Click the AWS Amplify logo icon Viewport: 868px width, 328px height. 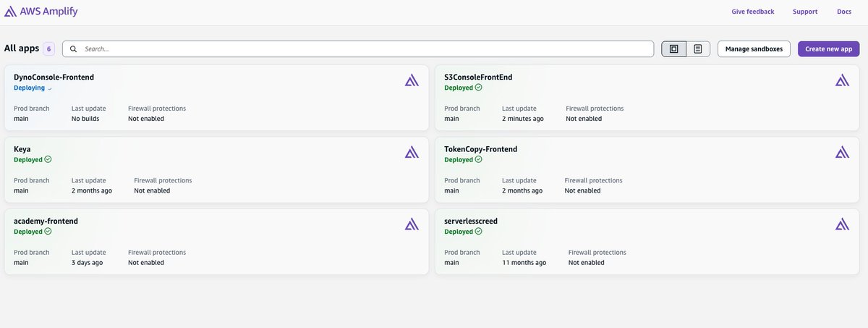(12, 12)
